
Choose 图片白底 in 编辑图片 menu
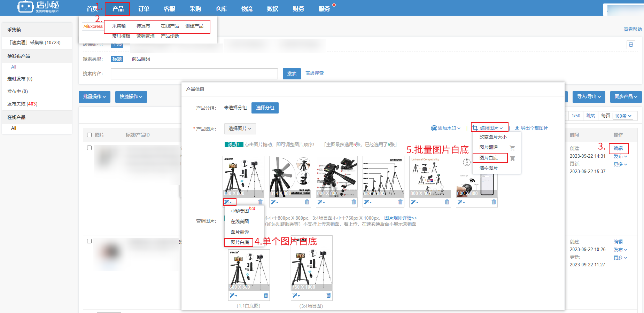pos(489,158)
